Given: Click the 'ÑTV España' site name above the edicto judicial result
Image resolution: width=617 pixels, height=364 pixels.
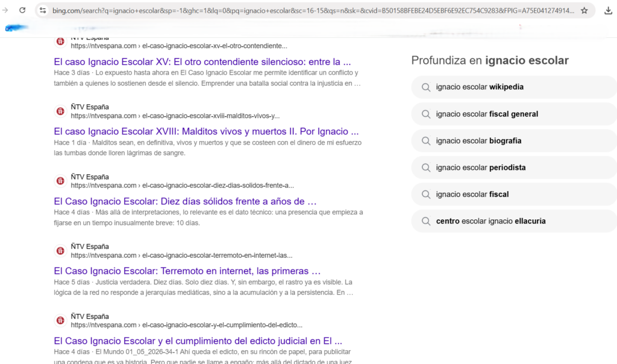Looking at the screenshot, I should click(90, 316).
